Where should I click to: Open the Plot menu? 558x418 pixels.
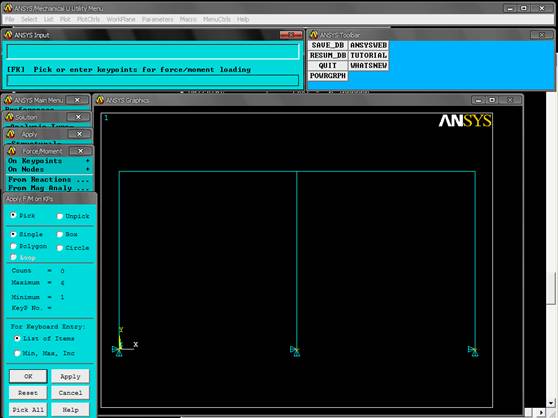pyautogui.click(x=65, y=19)
